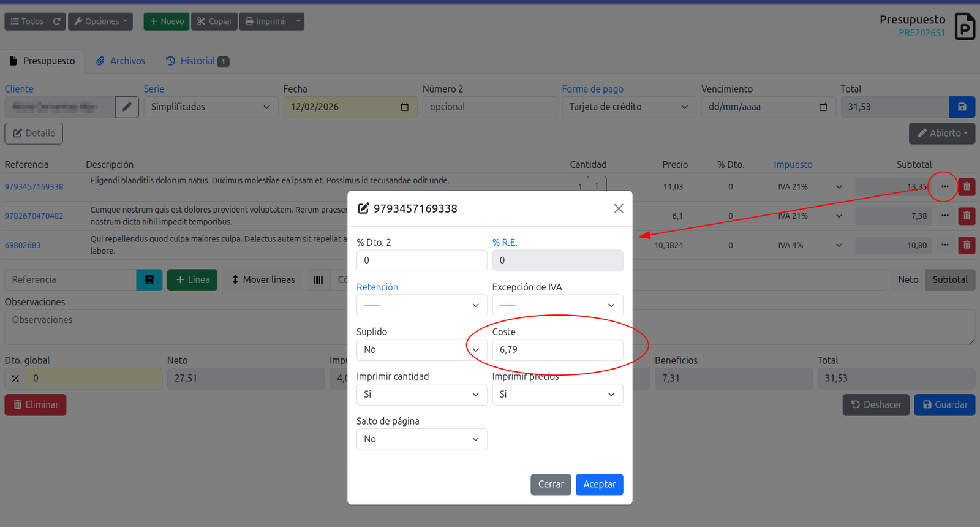Click the % R.E. label link
The height and width of the screenshot is (527, 980).
[505, 243]
